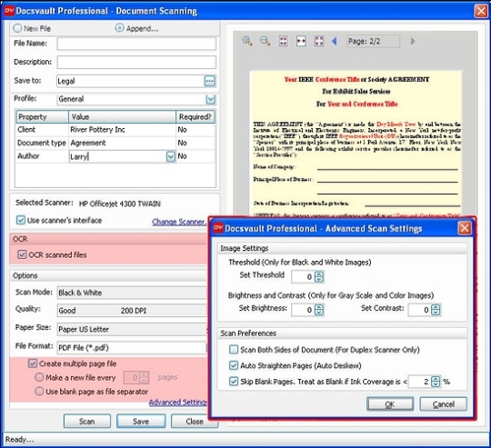The width and height of the screenshot is (491, 448).
Task: Click the File Name input field
Action: 136,44
